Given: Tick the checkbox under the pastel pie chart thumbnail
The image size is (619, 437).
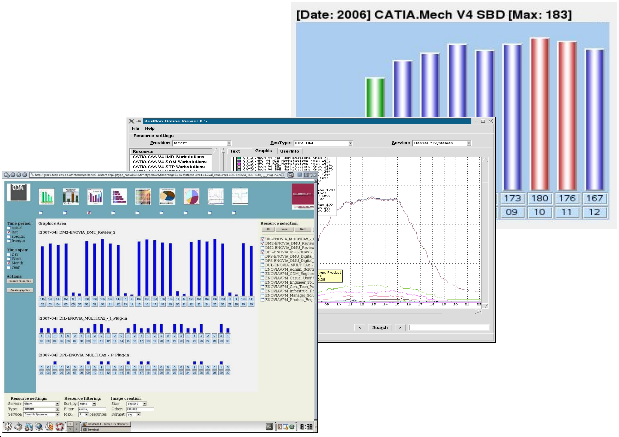Looking at the screenshot, I should (186, 213).
